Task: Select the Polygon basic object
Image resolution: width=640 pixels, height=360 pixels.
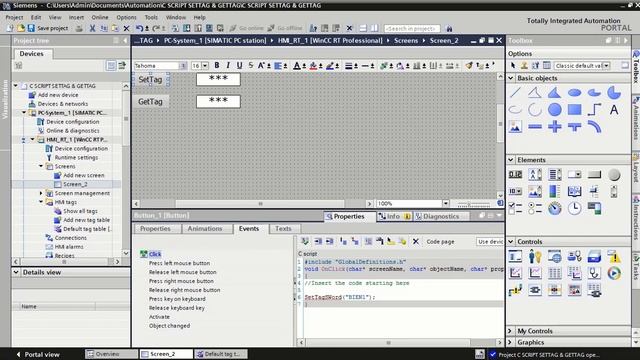Action: [x=554, y=93]
